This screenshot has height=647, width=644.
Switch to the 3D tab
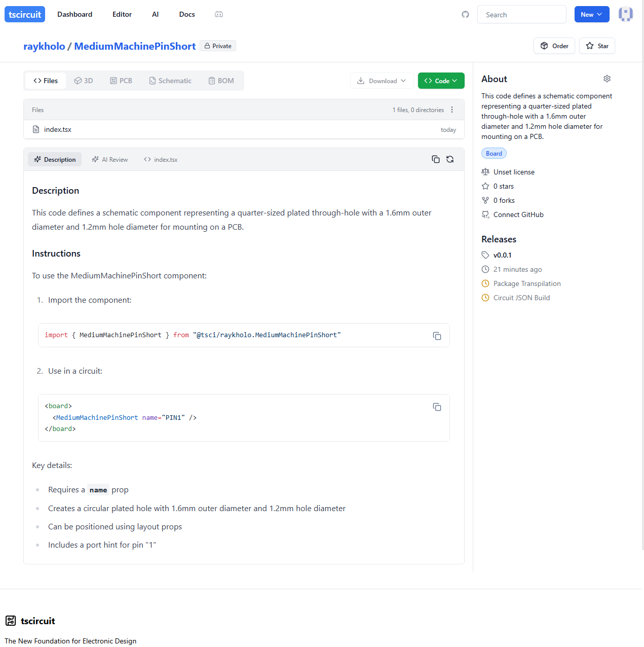pyautogui.click(x=84, y=81)
